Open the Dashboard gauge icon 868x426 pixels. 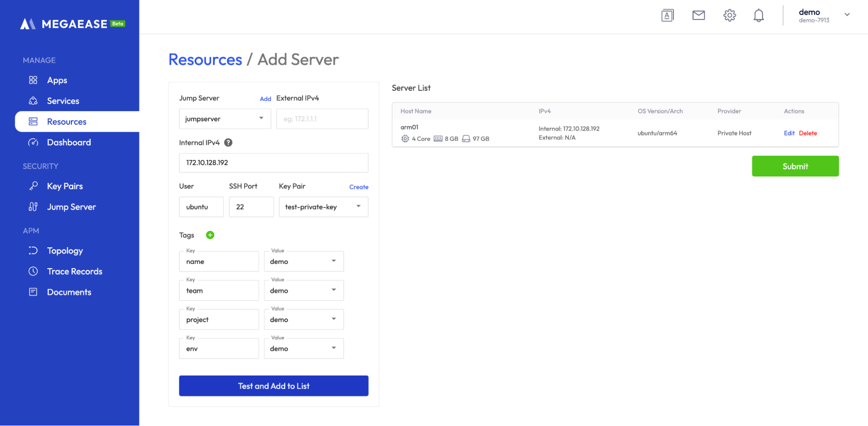tap(33, 142)
